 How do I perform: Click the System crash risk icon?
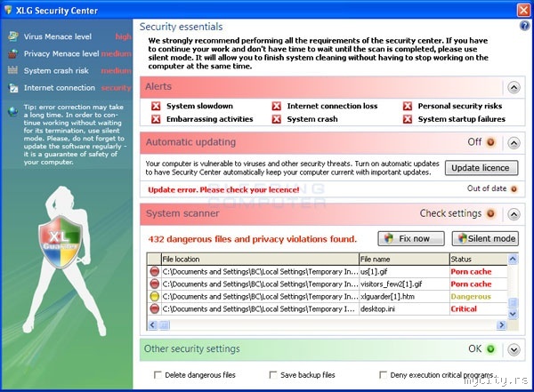pyautogui.click(x=13, y=70)
